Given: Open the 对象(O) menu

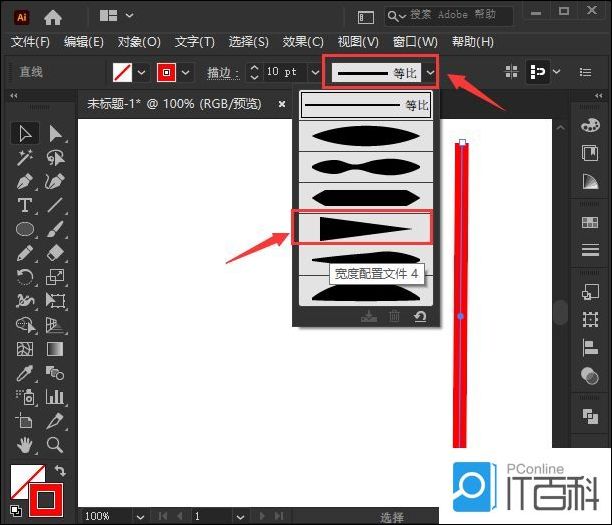Looking at the screenshot, I should pos(139,41).
